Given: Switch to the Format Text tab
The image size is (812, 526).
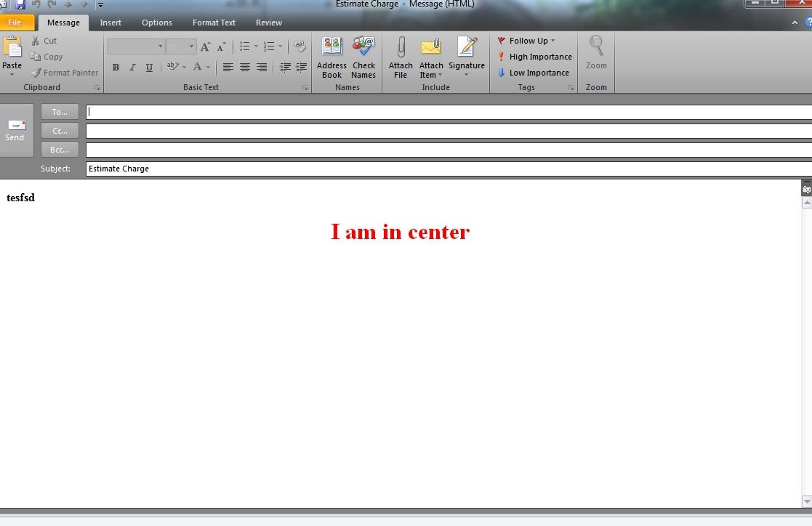Looking at the screenshot, I should 214,23.
